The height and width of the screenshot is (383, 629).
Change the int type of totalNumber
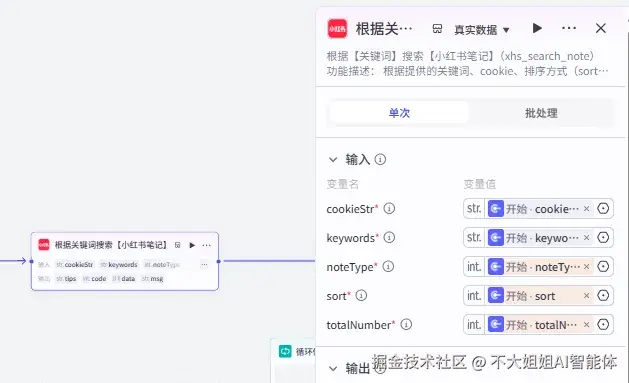pos(474,324)
